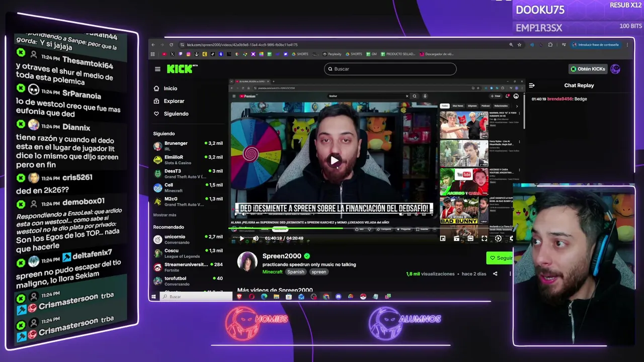
Task: Open ElmiilloR's channel in the sidebar
Action: point(188,160)
